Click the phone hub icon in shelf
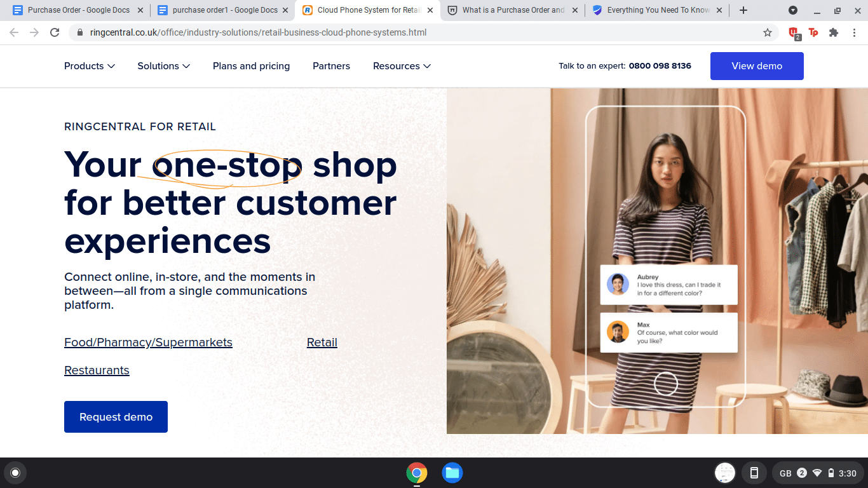This screenshot has height=488, width=868. point(754,473)
